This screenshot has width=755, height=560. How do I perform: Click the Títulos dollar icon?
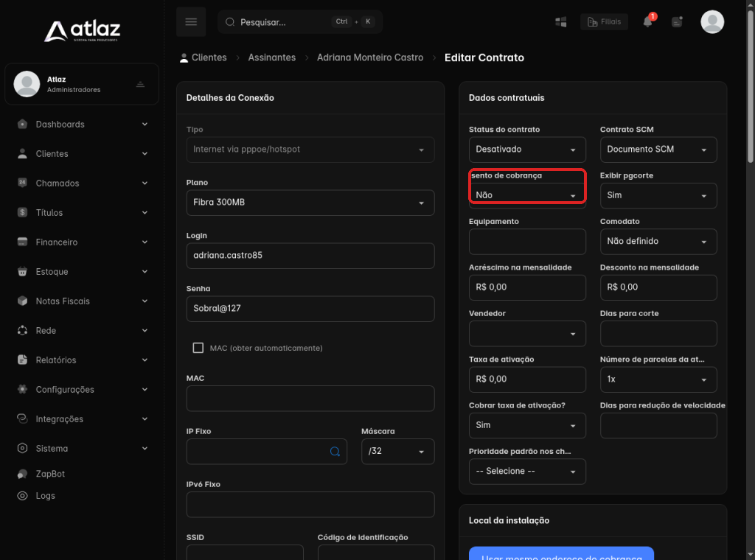pos(22,212)
